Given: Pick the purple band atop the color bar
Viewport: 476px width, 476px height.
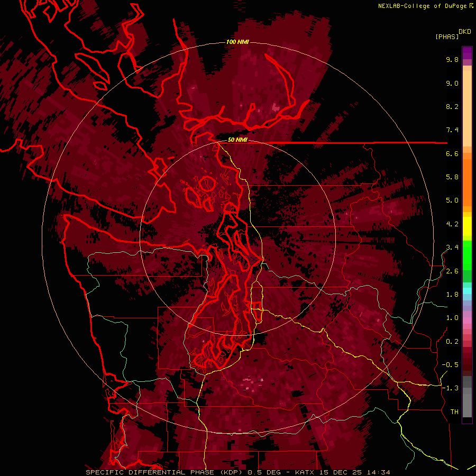Looking at the screenshot, I should [467, 53].
